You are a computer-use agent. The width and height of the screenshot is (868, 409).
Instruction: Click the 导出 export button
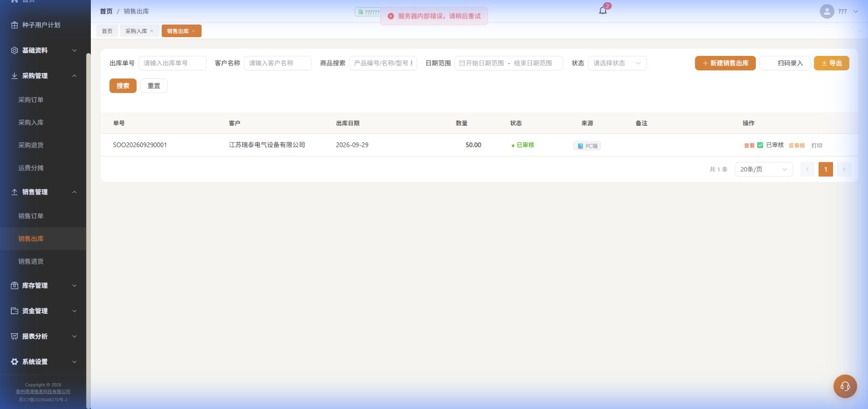(x=831, y=63)
